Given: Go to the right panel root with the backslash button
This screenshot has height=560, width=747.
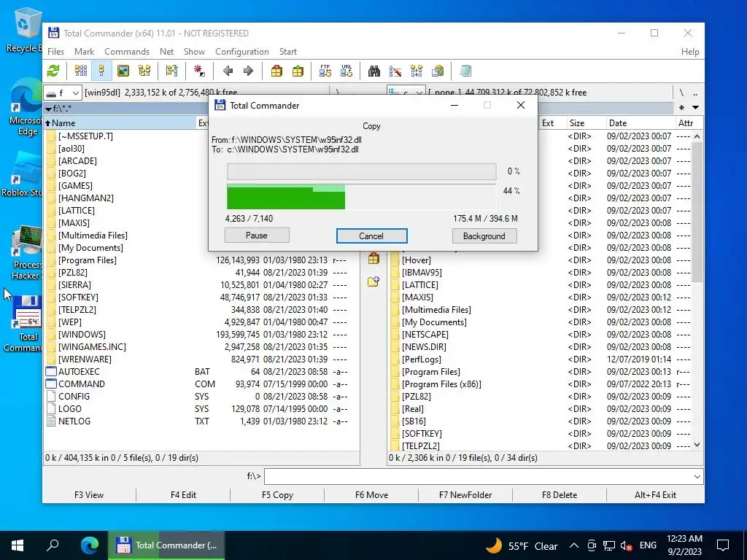Looking at the screenshot, I should pyautogui.click(x=681, y=93).
